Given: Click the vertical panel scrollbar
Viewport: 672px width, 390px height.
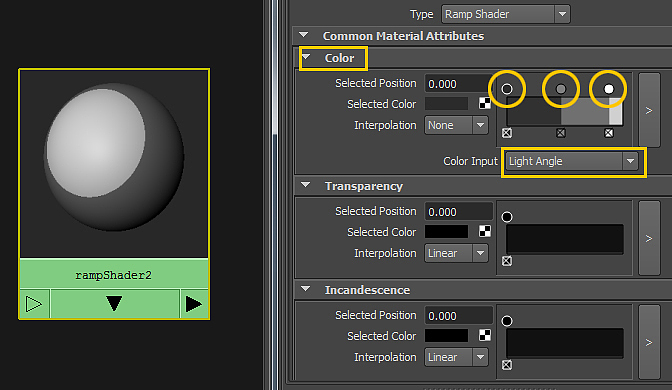Looking at the screenshot, I should coord(274,195).
